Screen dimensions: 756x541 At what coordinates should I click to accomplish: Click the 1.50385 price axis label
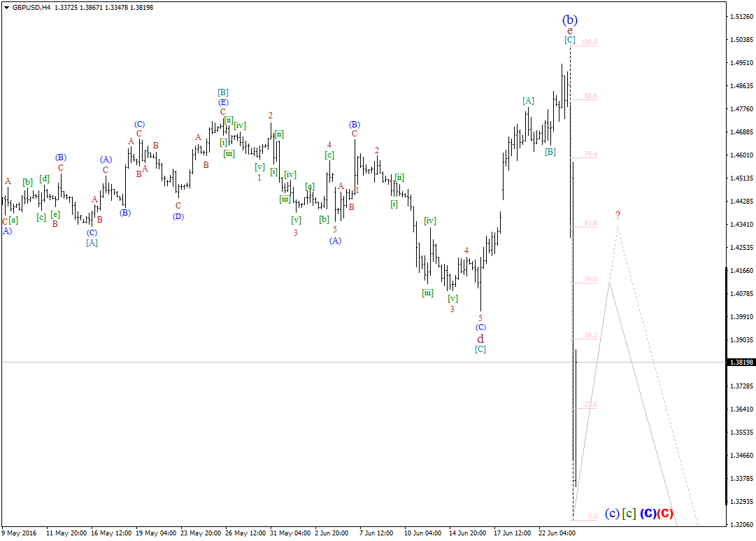[741, 40]
